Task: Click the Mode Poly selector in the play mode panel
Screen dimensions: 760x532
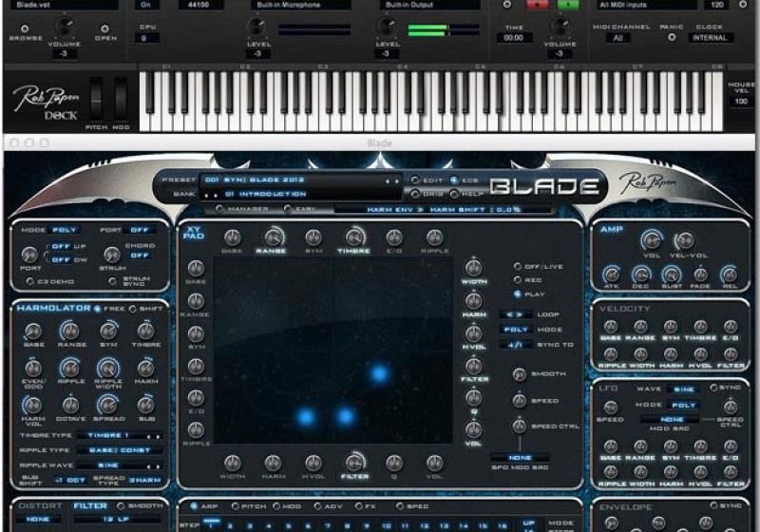Action: click(x=65, y=230)
